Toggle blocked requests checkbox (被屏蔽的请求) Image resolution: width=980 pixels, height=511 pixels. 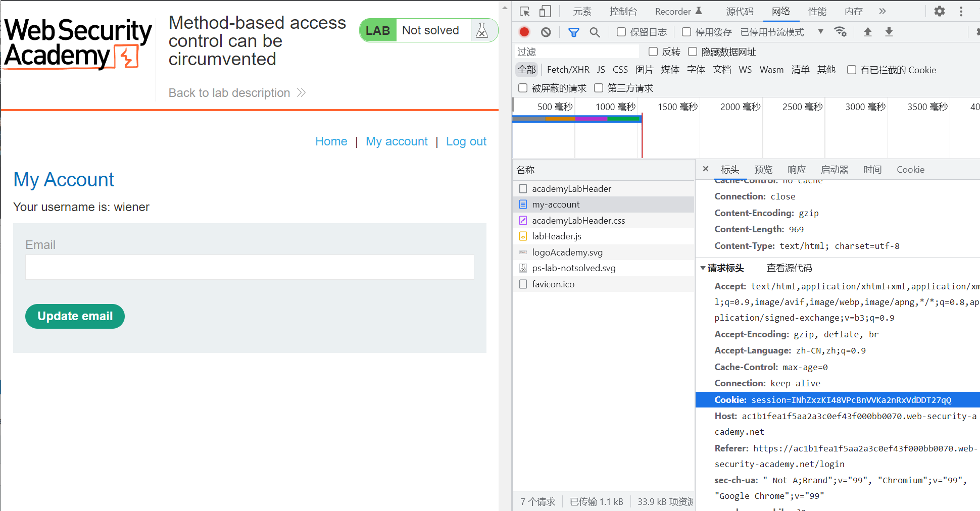coord(523,88)
